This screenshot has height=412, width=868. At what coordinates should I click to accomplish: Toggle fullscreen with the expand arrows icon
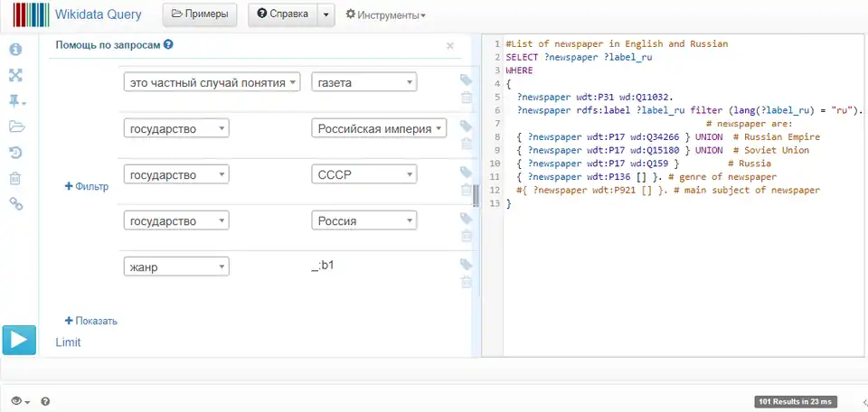[x=16, y=75]
